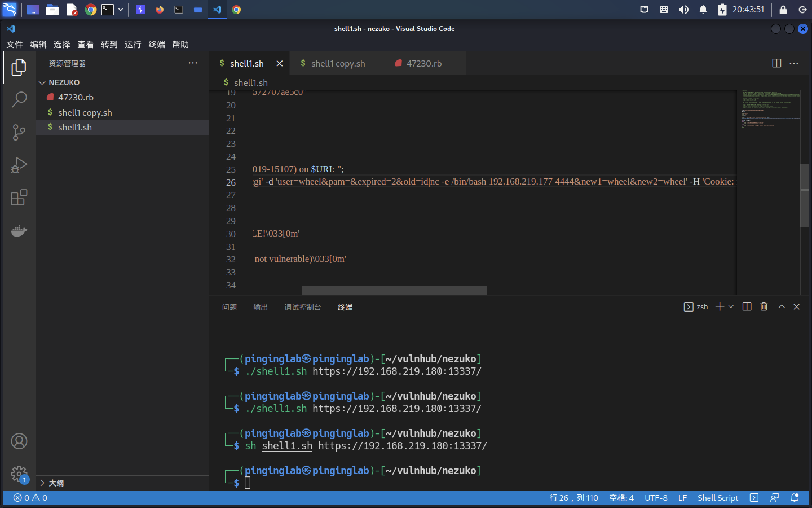This screenshot has width=812, height=508.
Task: Open volume control in system tray
Action: click(x=683, y=9)
